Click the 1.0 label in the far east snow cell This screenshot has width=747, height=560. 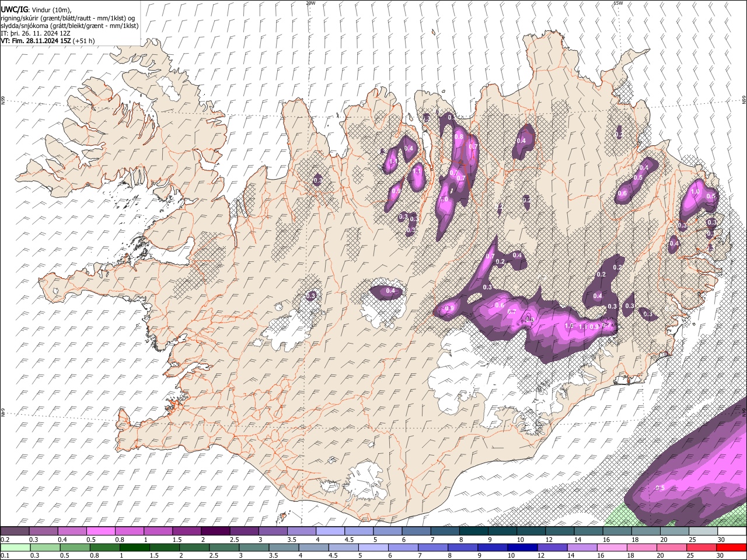[x=695, y=191]
